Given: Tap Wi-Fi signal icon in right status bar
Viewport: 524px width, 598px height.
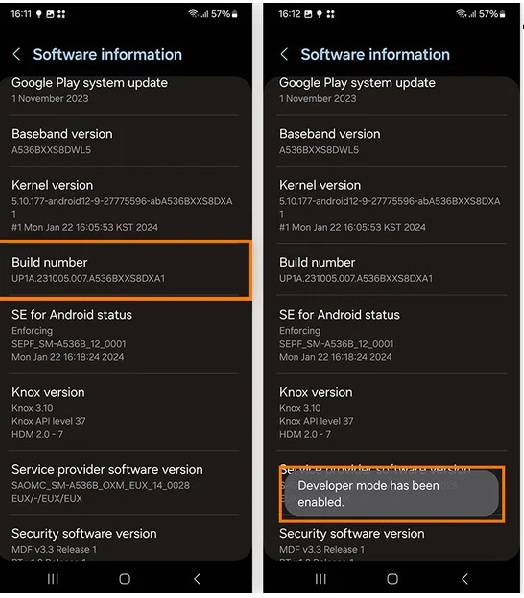Looking at the screenshot, I should point(461,14).
